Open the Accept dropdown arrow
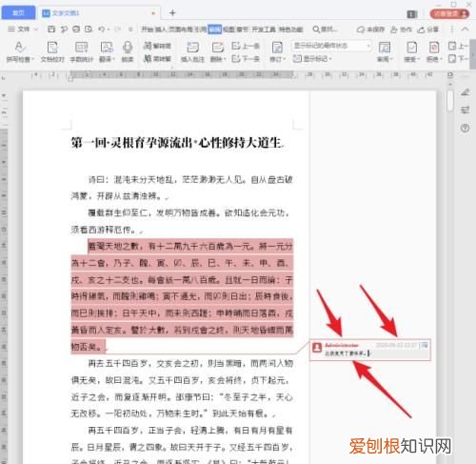 point(419,59)
